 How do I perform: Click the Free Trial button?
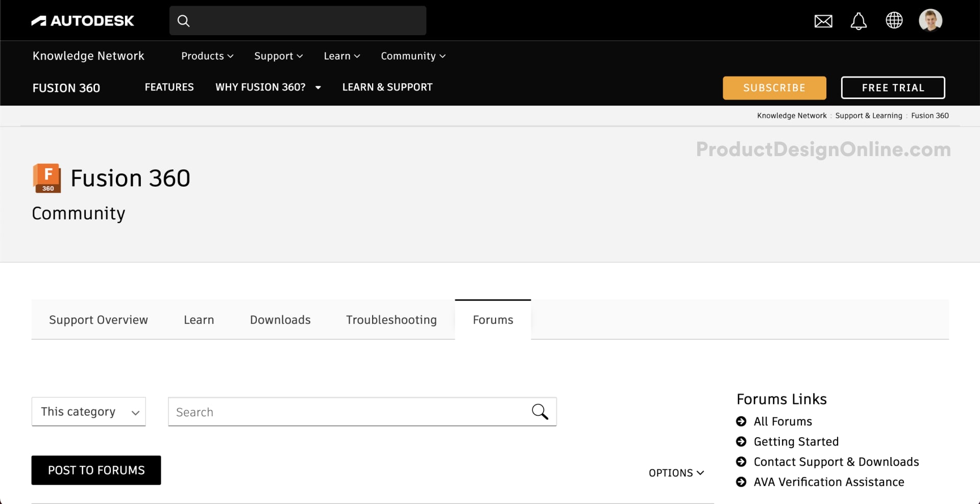tap(893, 88)
